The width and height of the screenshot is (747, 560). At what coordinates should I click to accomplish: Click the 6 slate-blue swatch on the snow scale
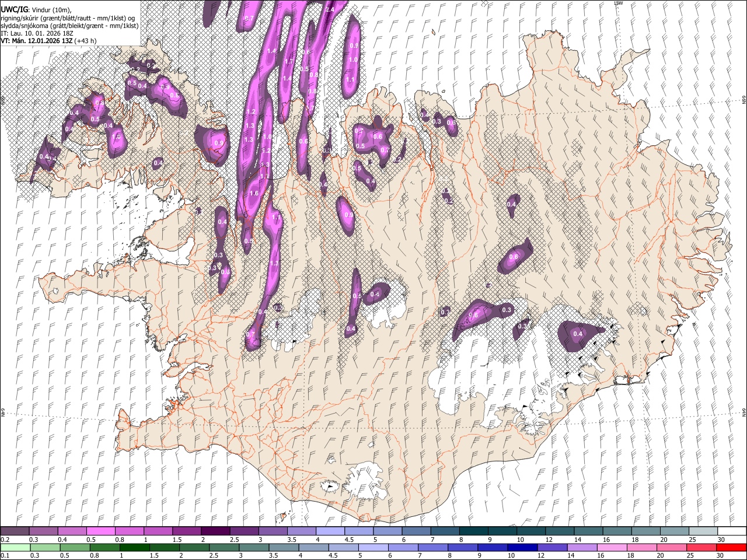pyautogui.click(x=416, y=531)
